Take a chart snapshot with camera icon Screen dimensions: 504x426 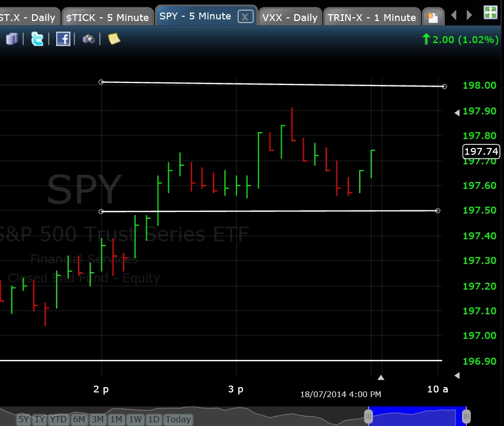click(x=89, y=39)
